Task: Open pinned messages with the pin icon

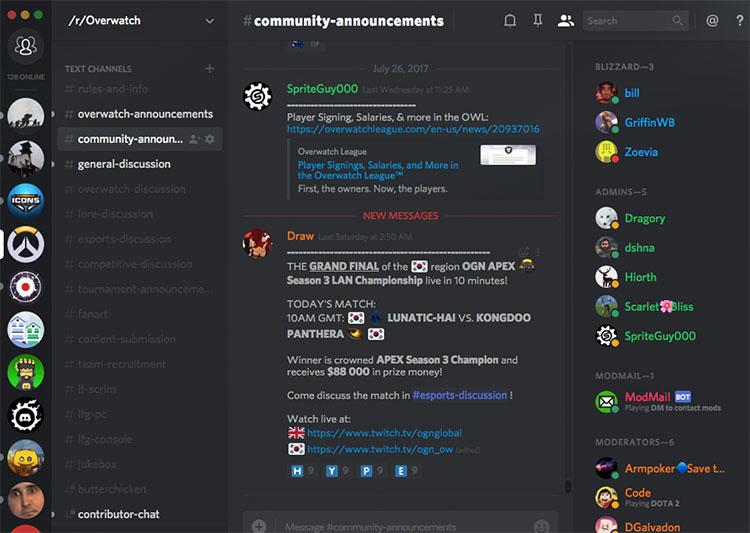Action: coord(538,21)
